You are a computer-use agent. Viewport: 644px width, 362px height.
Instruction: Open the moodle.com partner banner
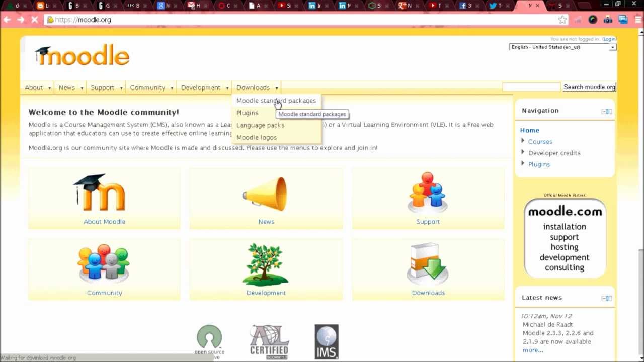pyautogui.click(x=565, y=238)
